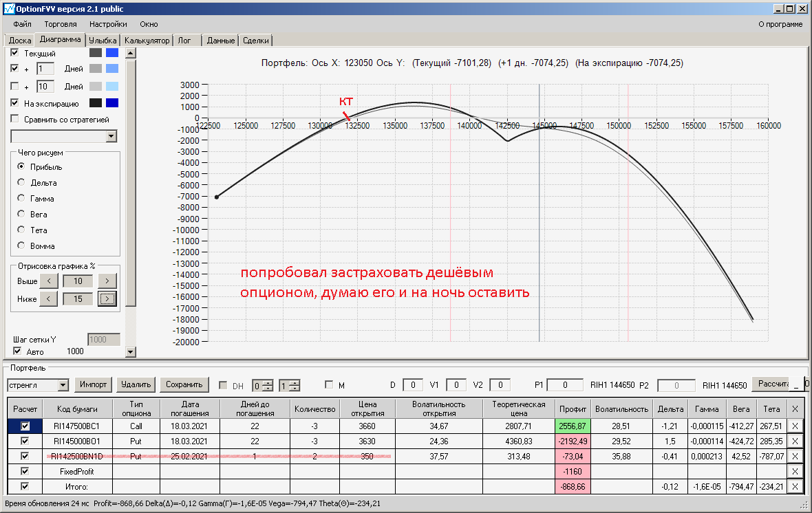This screenshot has height=513, width=812.
Task: Click the DH spinner arrows
Action: click(269, 385)
